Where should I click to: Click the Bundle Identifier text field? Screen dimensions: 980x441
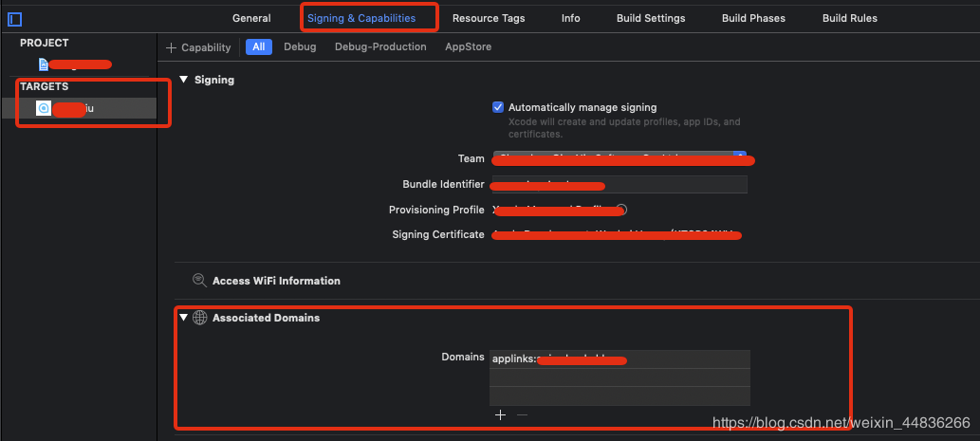click(619, 184)
